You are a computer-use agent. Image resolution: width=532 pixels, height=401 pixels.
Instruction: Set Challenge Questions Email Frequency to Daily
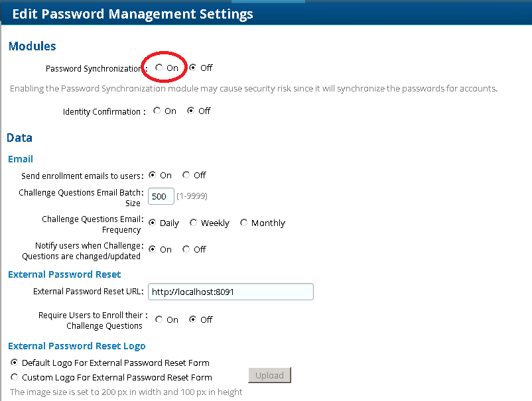[152, 223]
